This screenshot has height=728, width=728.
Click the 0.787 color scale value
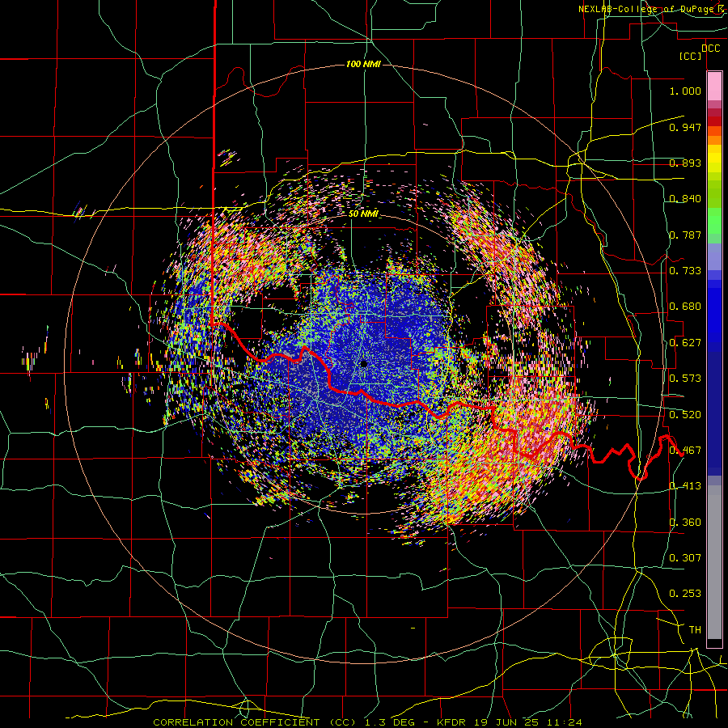coord(685,235)
